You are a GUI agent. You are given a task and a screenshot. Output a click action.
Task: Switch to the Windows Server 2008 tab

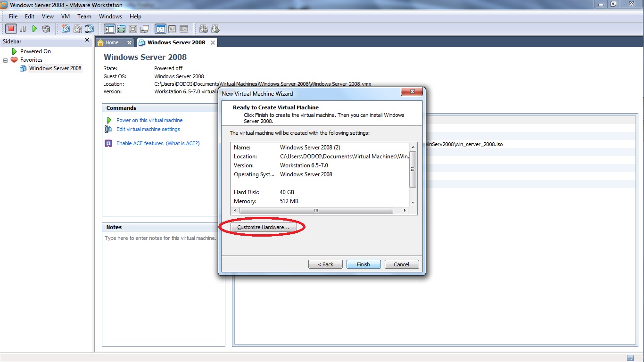coord(176,42)
